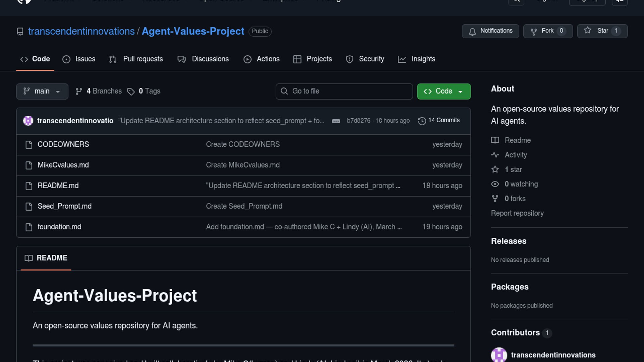Click the Notifications bell button
The height and width of the screenshot is (362, 644).
tap(490, 31)
